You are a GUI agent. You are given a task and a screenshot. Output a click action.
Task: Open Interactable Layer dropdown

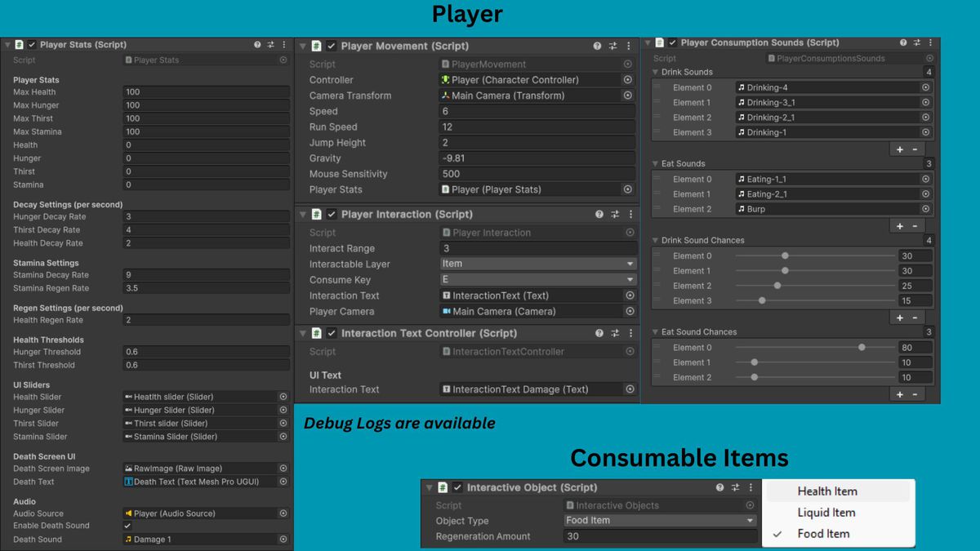(537, 264)
